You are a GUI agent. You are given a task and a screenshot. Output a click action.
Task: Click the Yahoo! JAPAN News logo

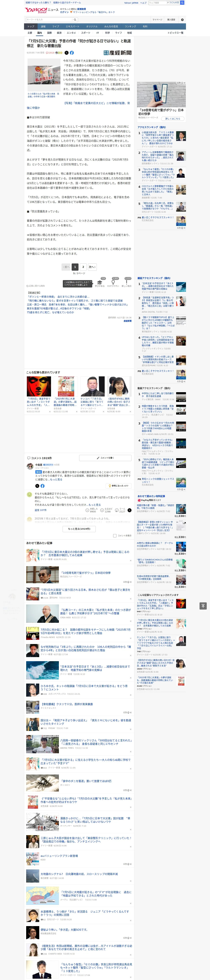[41, 10]
